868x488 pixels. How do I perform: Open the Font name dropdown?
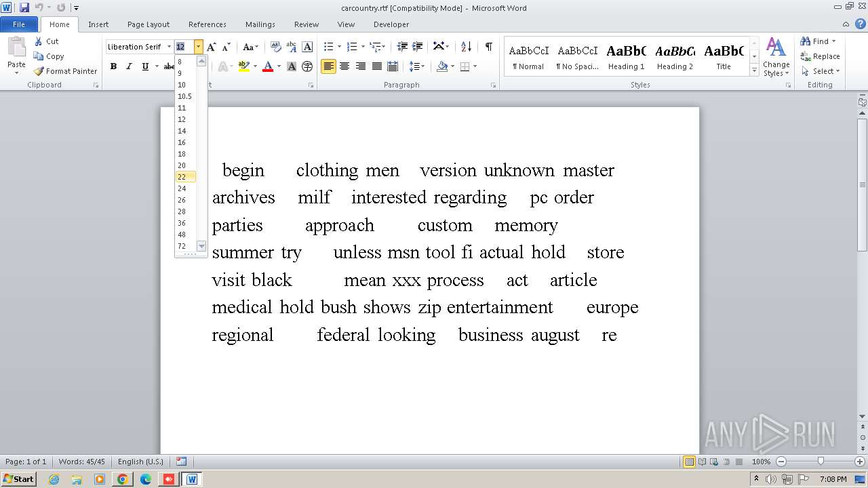[169, 47]
